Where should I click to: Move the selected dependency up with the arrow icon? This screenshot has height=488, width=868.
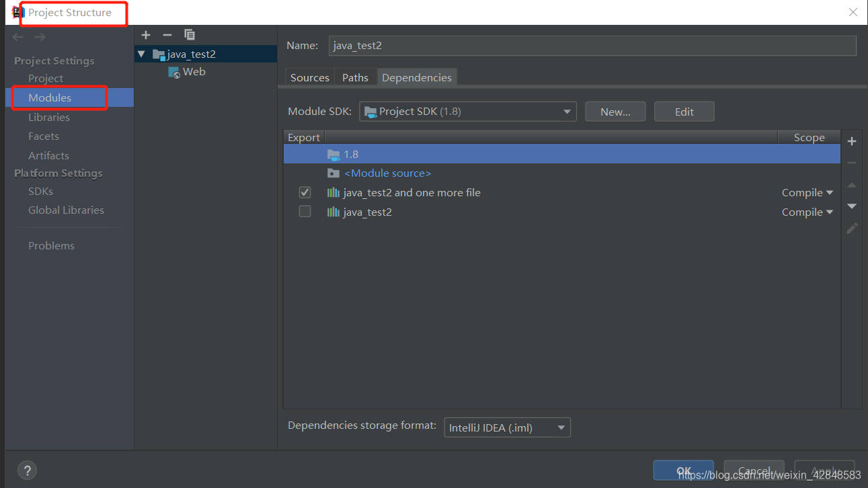852,185
